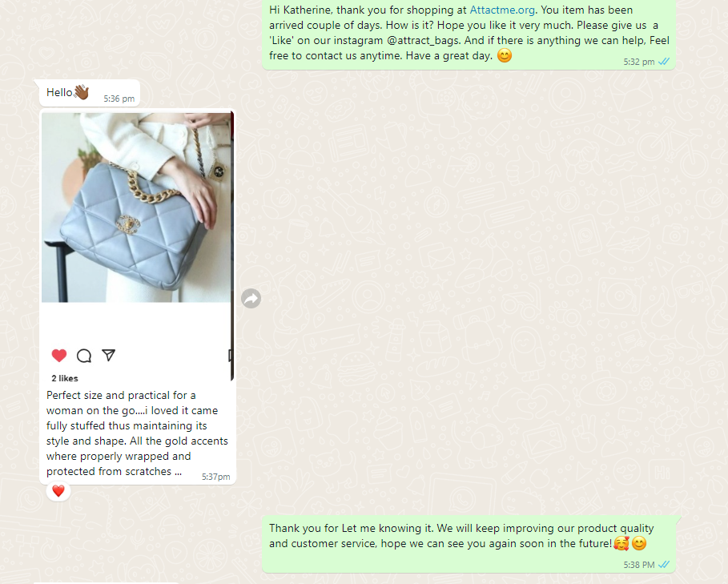Click the '@attract_bags' mention text
Image resolution: width=728 pixels, height=584 pixels.
[423, 40]
